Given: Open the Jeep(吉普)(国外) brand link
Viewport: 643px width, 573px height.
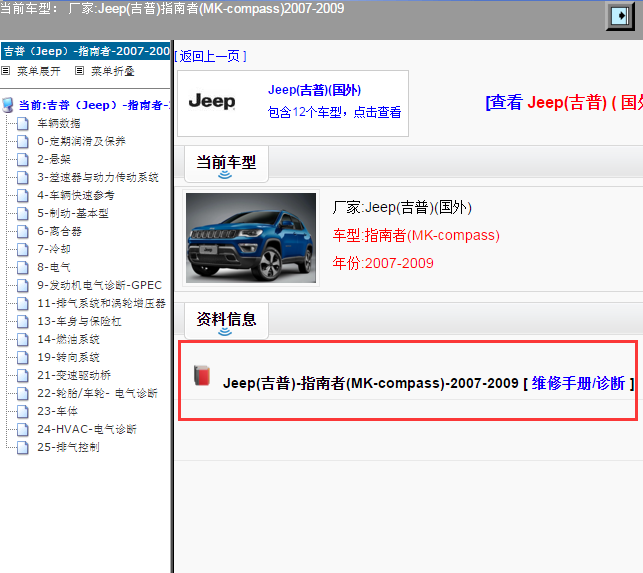Looking at the screenshot, I should click(315, 90).
